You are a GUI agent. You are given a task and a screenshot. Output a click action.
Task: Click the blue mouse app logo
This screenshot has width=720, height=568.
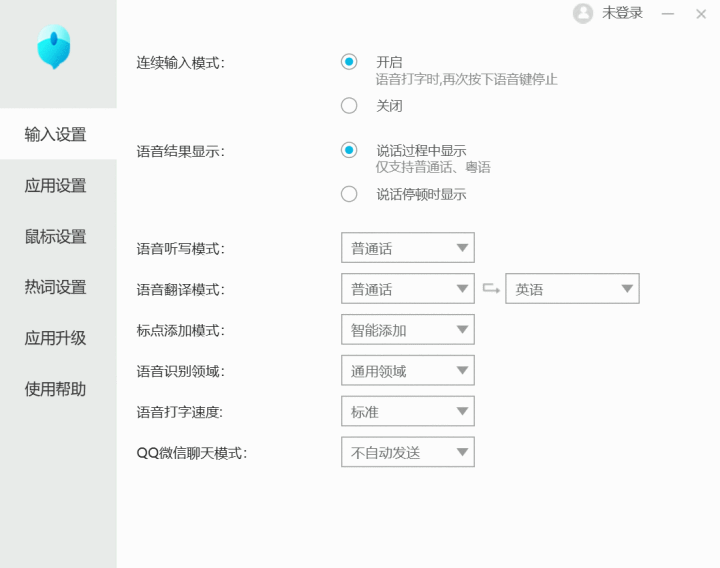[53, 47]
